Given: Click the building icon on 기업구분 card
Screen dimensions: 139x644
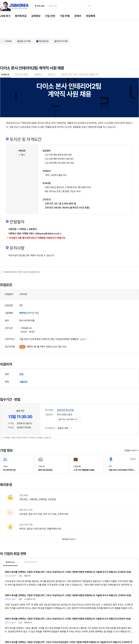Looking at the screenshot, I should coord(40,459).
